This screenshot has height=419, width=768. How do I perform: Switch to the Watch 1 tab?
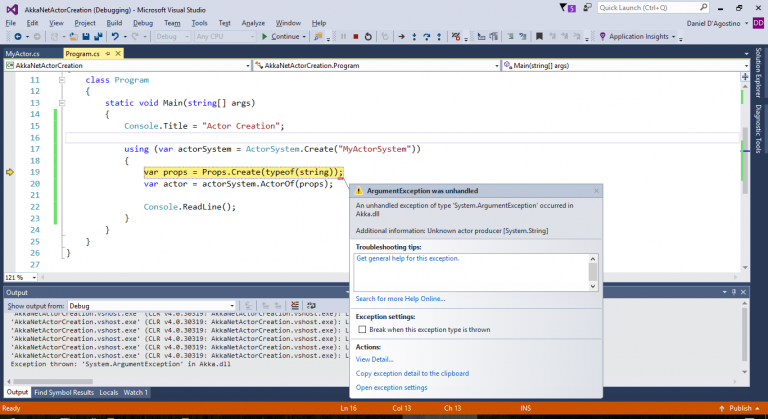point(136,393)
